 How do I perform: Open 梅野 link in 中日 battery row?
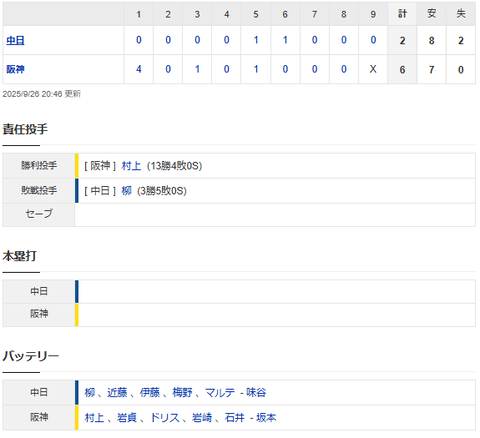(182, 392)
